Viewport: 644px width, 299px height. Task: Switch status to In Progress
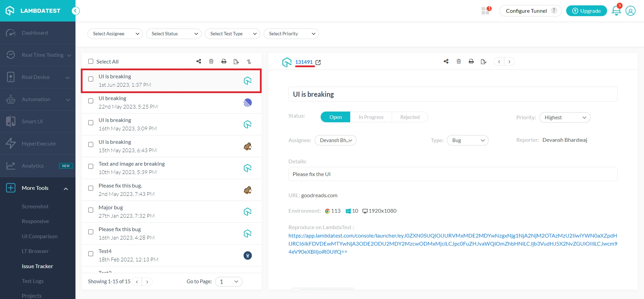pyautogui.click(x=371, y=117)
